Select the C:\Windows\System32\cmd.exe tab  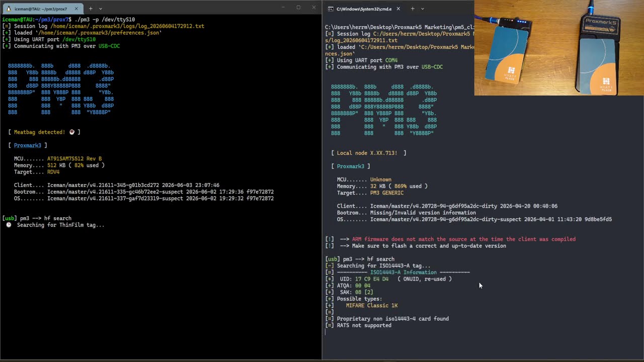(364, 9)
